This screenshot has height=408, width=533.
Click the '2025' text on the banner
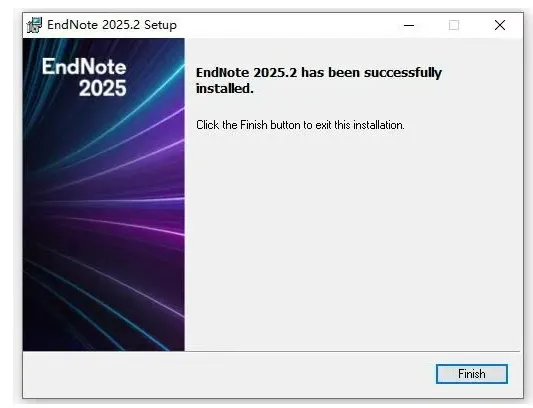coord(103,88)
